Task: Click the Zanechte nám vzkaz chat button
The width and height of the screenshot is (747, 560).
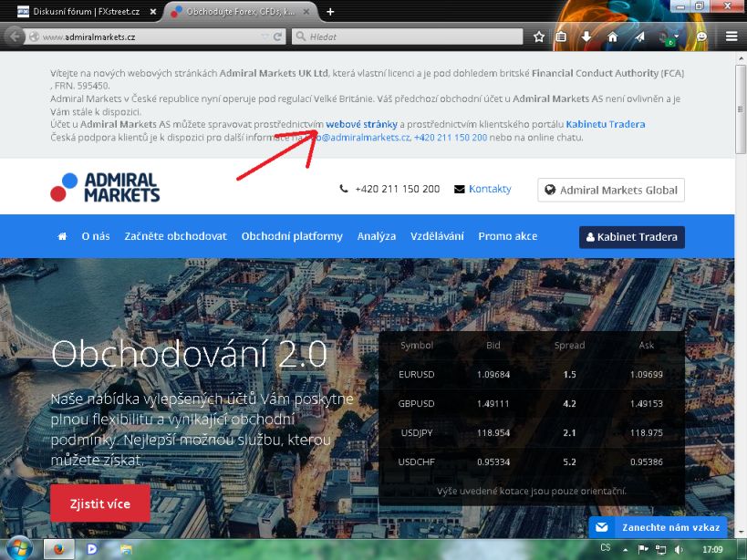Action: click(x=658, y=527)
